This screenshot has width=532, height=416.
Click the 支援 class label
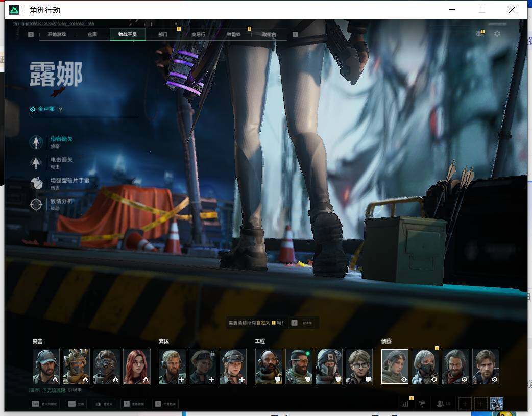163,341
